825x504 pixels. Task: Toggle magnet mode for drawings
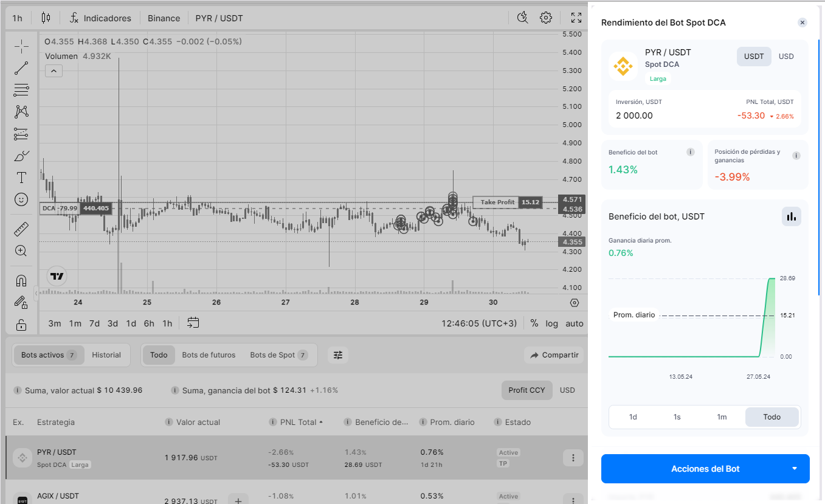[21, 281]
